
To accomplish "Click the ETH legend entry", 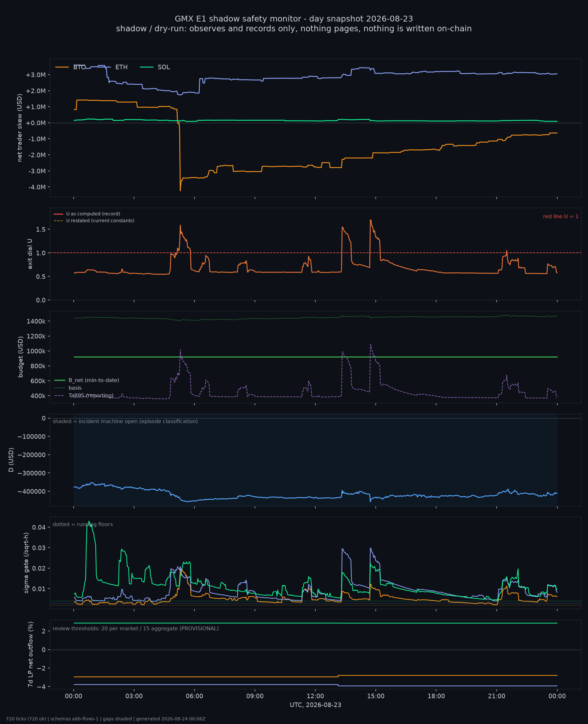I will click(x=112, y=67).
